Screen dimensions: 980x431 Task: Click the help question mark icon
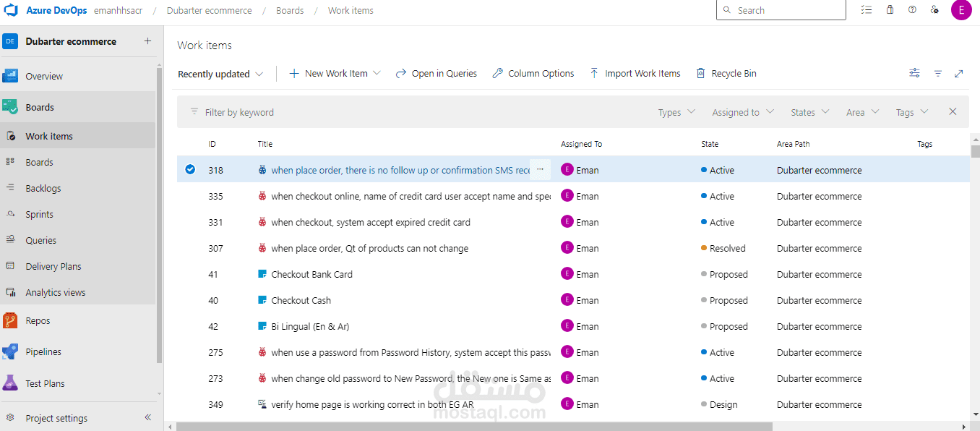point(913,10)
